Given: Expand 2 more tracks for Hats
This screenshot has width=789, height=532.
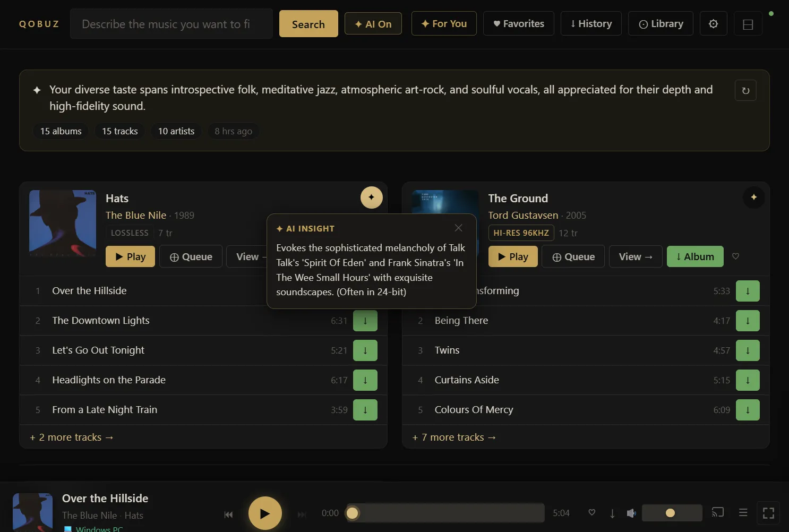Looking at the screenshot, I should click(72, 437).
